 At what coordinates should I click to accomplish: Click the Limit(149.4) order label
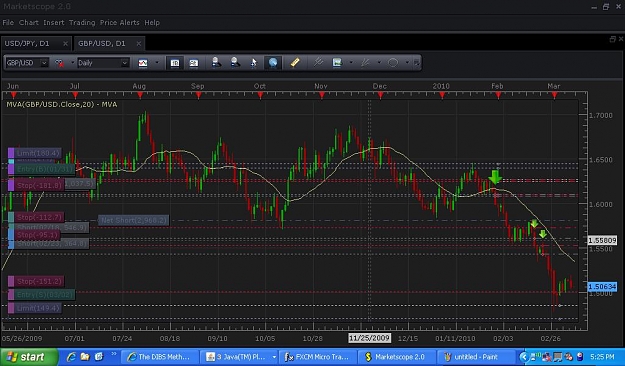35,308
